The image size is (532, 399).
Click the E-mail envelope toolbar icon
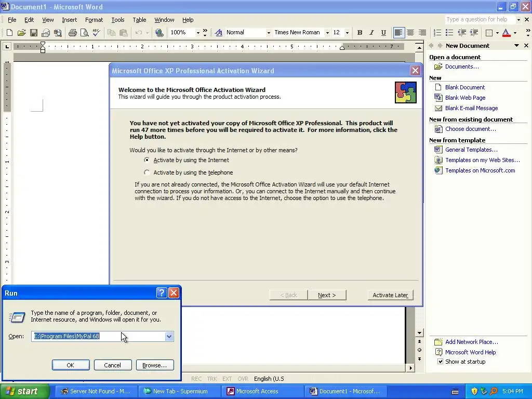[46, 33]
